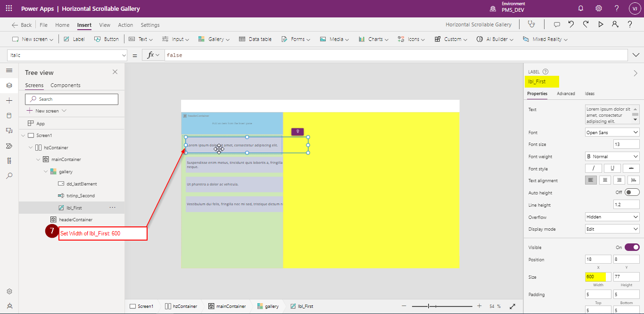Open the Data cylinder icon in left rail
644x314 pixels.
pyautogui.click(x=9, y=115)
